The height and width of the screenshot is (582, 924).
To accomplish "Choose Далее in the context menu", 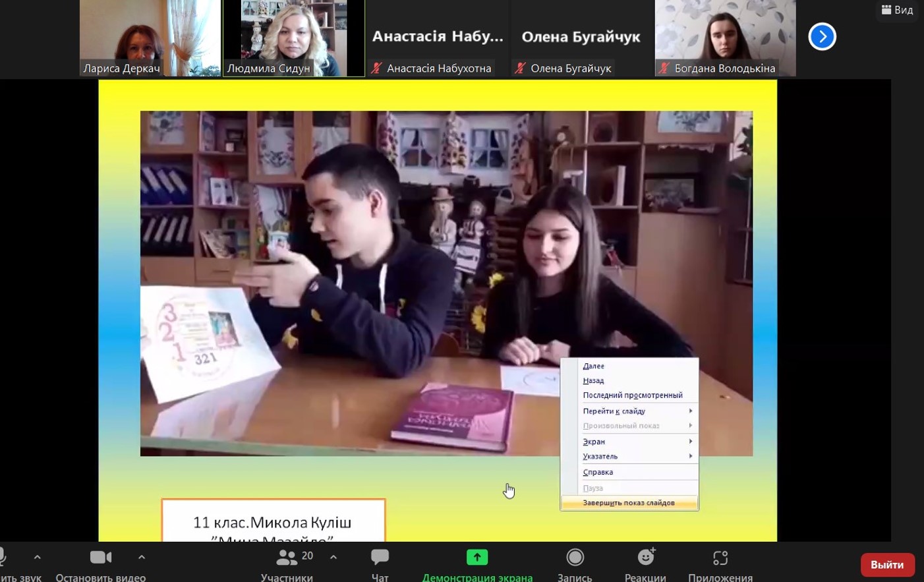I will point(594,366).
